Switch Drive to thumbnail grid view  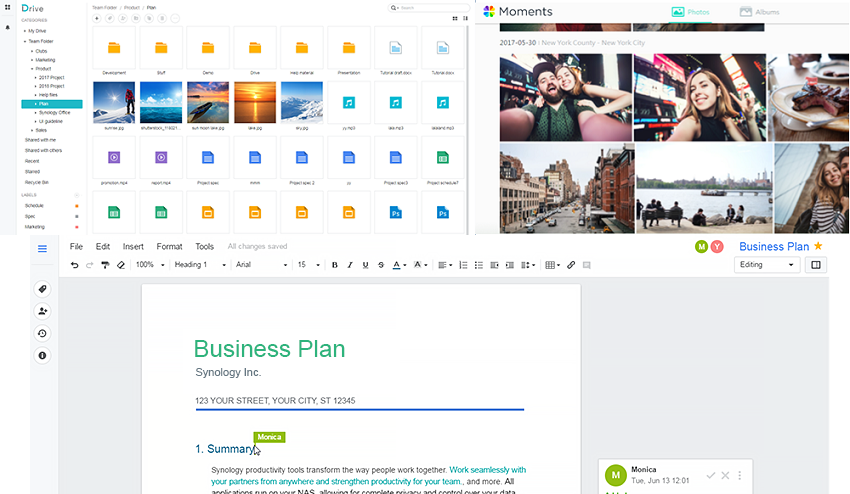pos(455,18)
